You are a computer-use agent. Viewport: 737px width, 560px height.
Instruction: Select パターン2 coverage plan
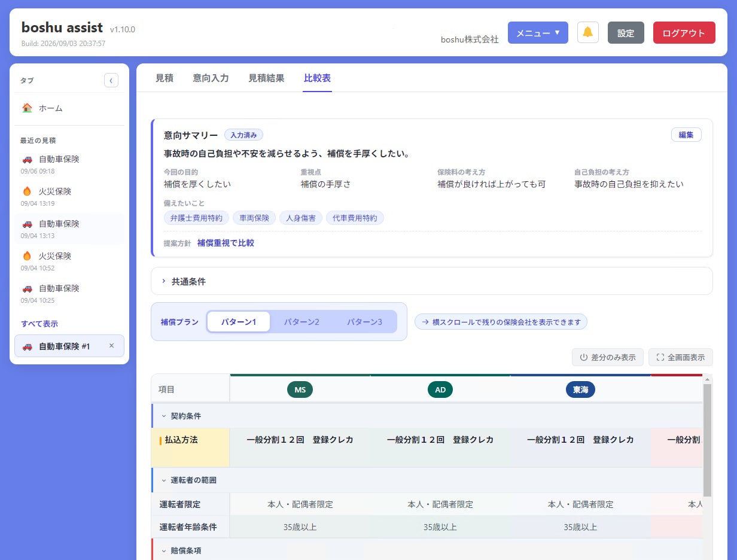point(301,322)
